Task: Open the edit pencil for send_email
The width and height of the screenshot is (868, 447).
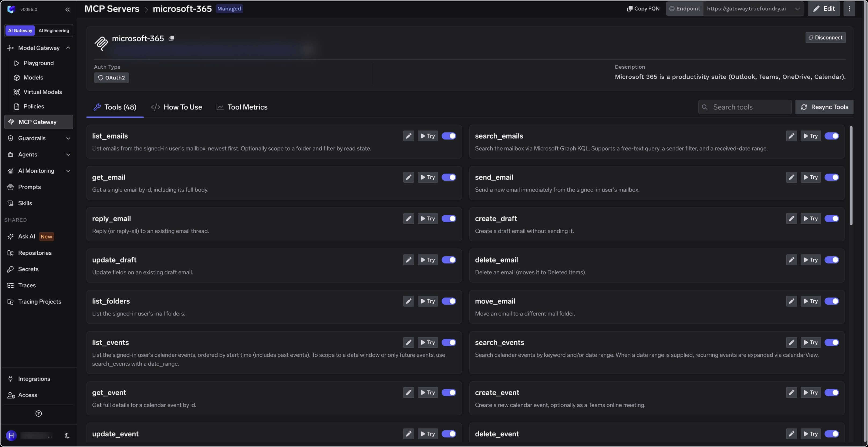Action: pyautogui.click(x=791, y=178)
